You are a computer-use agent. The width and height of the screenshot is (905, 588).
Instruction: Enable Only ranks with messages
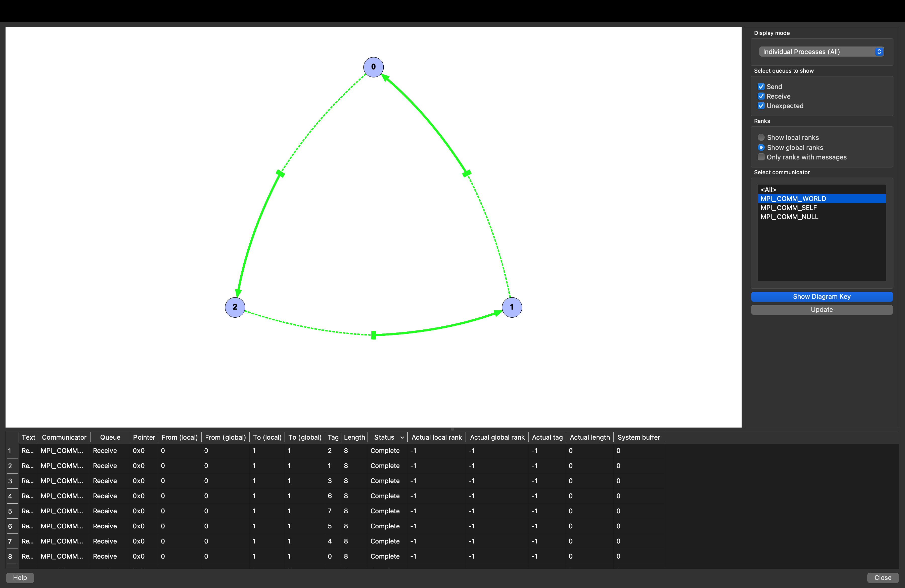point(761,157)
